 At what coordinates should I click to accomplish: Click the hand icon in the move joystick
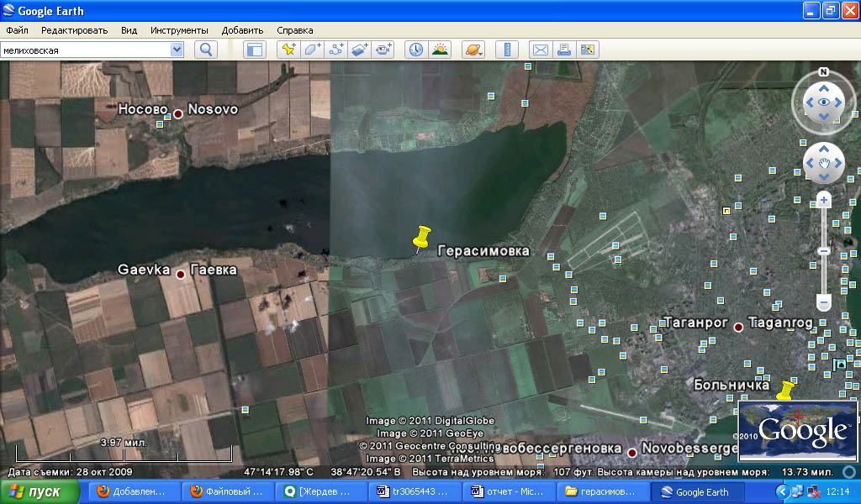(824, 163)
